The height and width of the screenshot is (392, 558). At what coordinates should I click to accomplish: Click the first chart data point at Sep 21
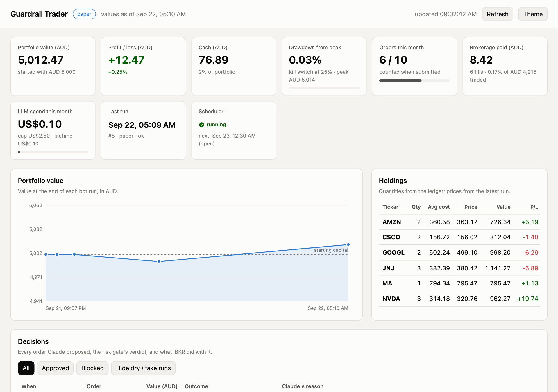[46, 254]
